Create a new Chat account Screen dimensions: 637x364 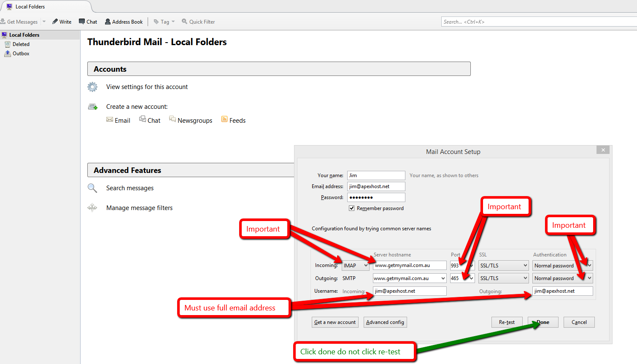150,120
